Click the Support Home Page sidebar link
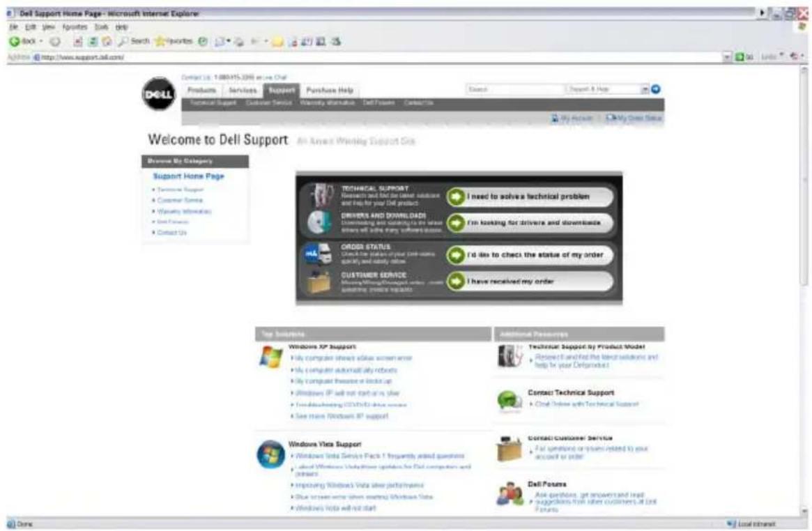812x531 pixels. [188, 176]
